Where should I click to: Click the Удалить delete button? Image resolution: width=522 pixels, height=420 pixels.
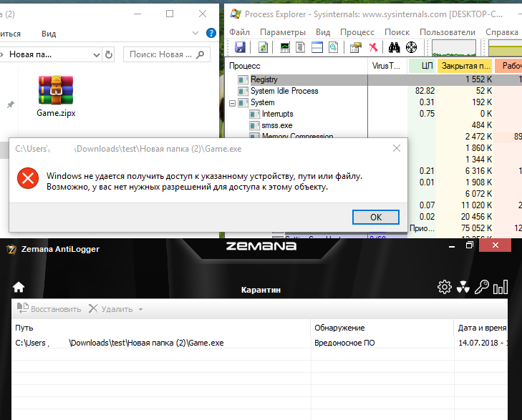(x=111, y=309)
